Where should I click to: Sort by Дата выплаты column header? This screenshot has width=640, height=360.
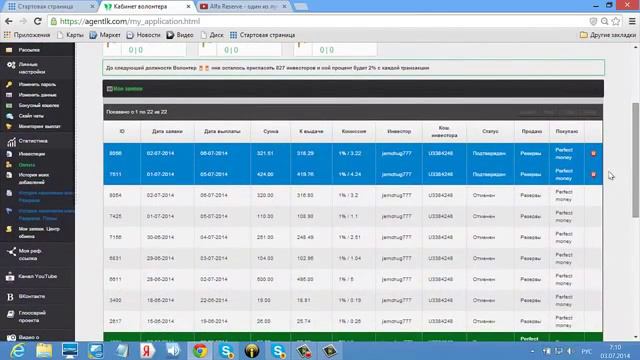point(222,131)
